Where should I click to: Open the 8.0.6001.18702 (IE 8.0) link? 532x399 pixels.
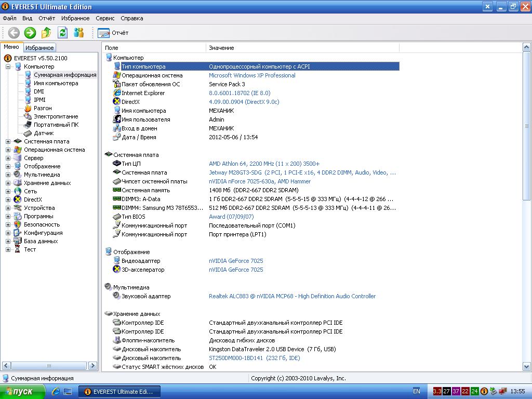pyautogui.click(x=240, y=93)
